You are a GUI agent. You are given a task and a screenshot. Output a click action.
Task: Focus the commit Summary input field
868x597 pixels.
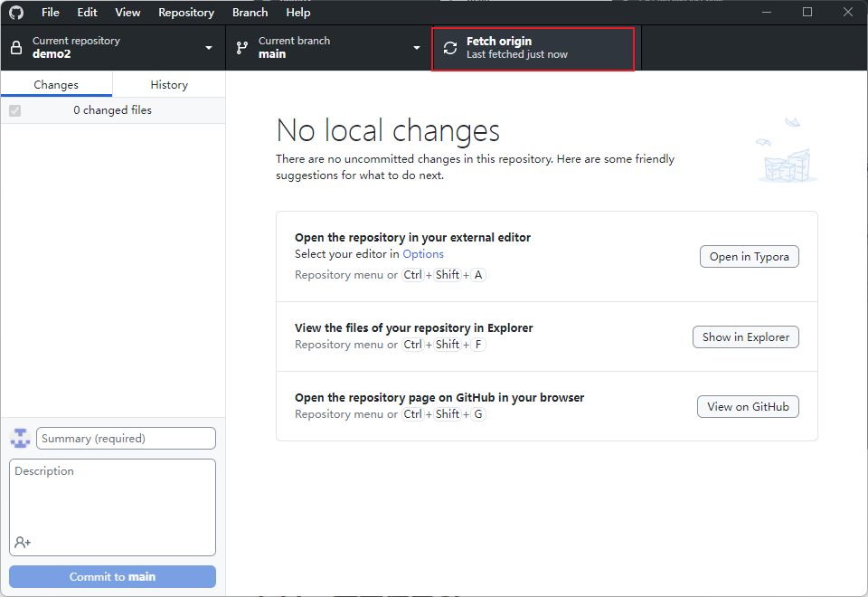pos(126,439)
